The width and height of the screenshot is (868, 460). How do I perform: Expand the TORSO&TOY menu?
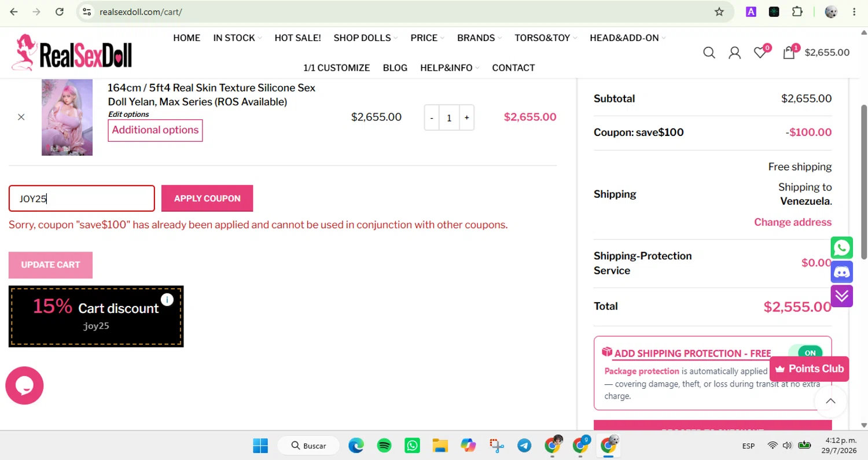pos(546,38)
